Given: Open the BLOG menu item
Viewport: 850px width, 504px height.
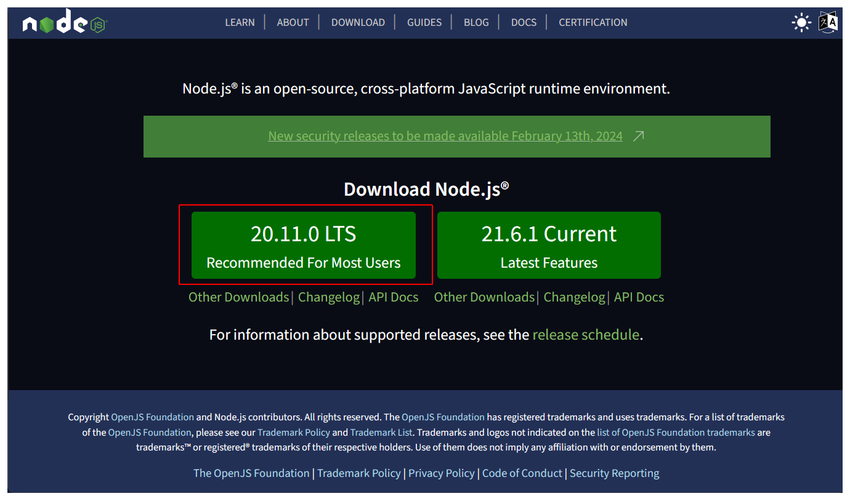Looking at the screenshot, I should [x=476, y=22].
